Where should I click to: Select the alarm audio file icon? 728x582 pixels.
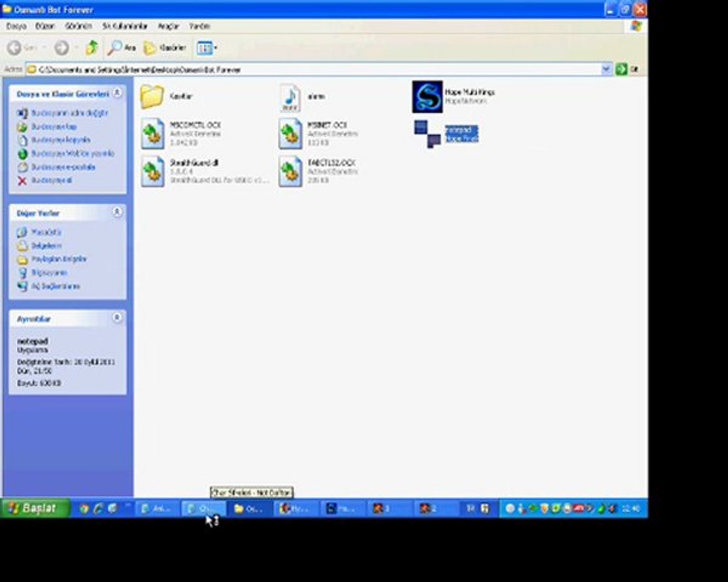pos(290,98)
